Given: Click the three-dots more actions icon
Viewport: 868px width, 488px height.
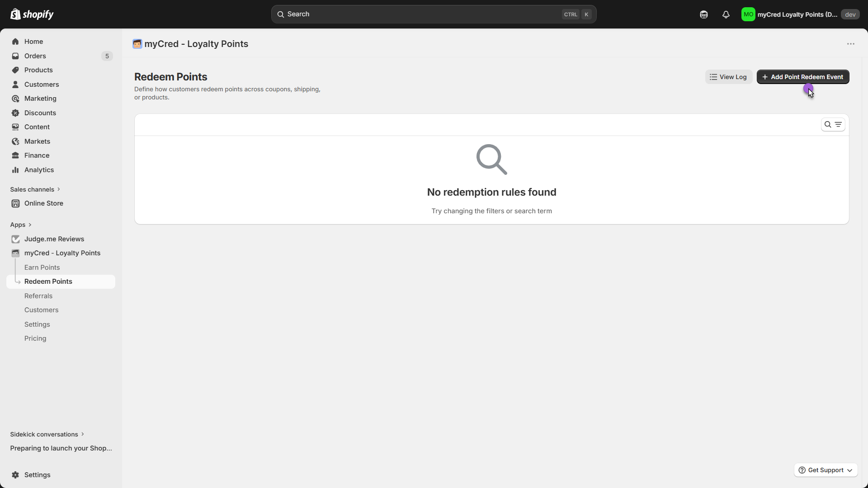Looking at the screenshot, I should coord(850,44).
